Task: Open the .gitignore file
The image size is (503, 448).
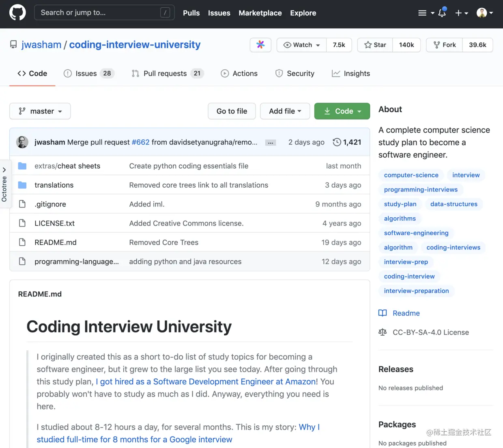Action: point(50,204)
